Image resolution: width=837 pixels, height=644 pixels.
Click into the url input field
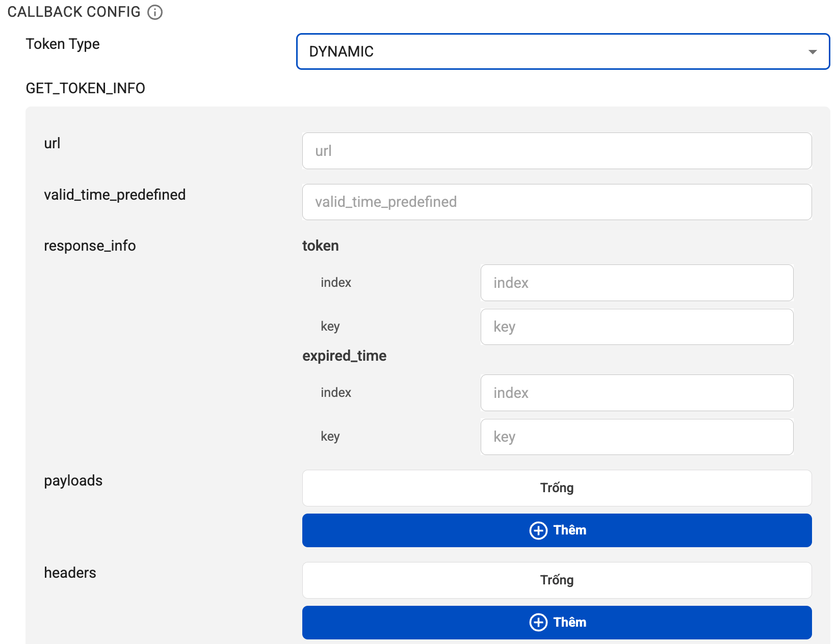(x=557, y=151)
